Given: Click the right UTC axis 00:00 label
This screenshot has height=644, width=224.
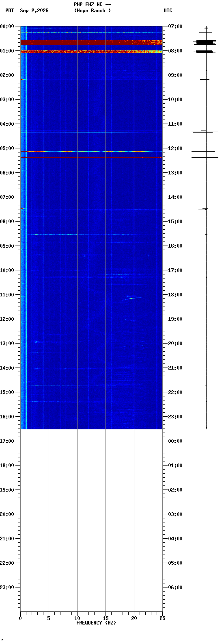Looking at the screenshot, I should [175, 441].
